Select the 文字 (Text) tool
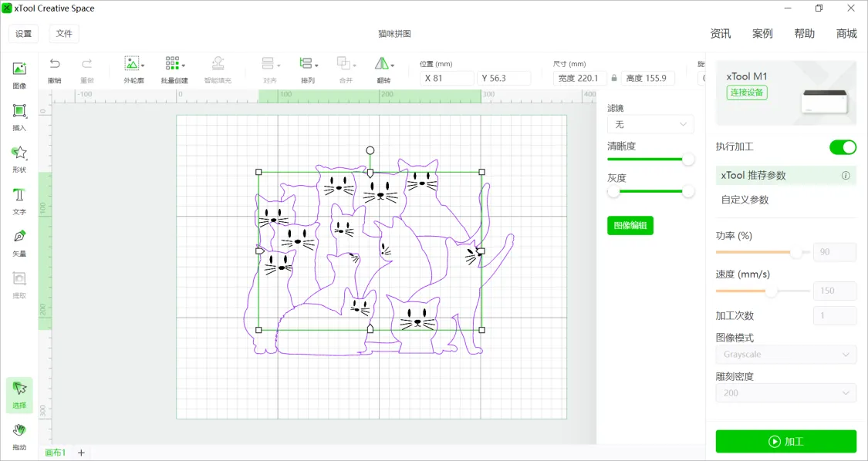The width and height of the screenshot is (868, 461). coord(19,201)
